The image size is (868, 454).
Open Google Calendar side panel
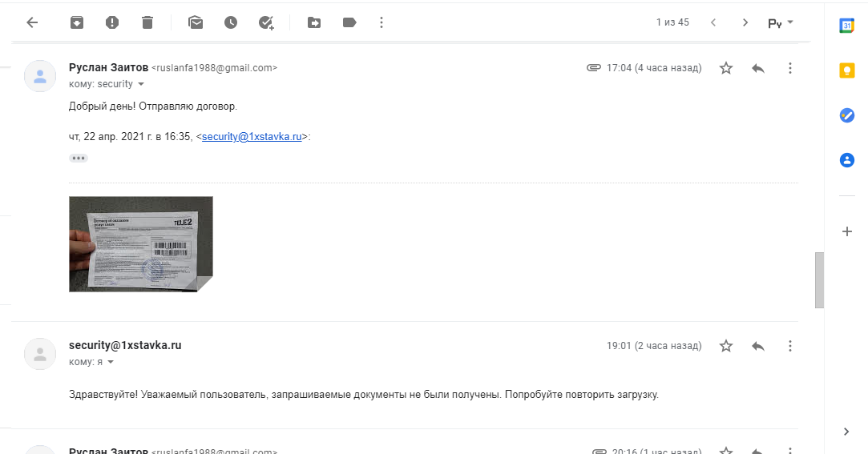(846, 26)
